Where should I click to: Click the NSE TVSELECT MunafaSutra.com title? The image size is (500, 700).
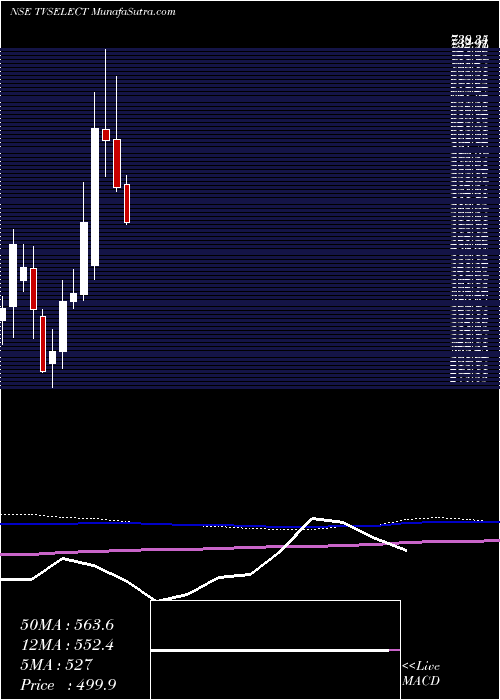92,12
